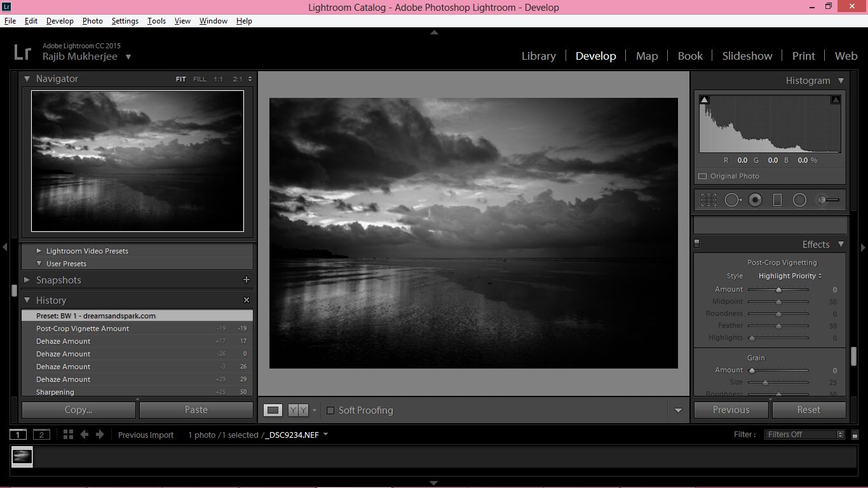Open the Filters Off dropdown
Screen dimensions: 868x488
pos(805,435)
